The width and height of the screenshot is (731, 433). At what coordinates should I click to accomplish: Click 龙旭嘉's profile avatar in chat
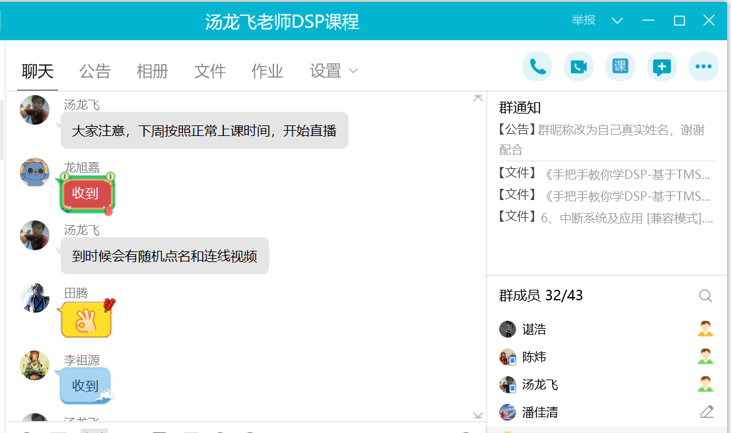[35, 172]
